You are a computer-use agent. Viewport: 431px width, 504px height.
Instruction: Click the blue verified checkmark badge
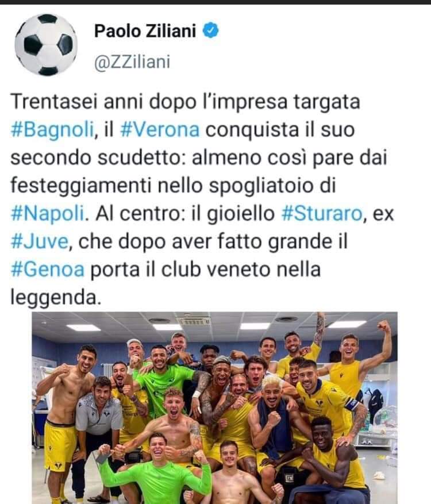210,30
